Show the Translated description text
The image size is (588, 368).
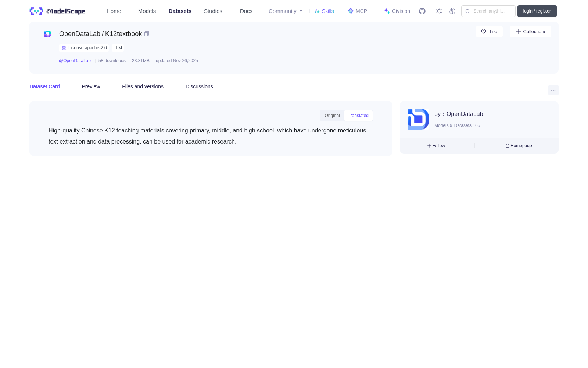tap(358, 116)
